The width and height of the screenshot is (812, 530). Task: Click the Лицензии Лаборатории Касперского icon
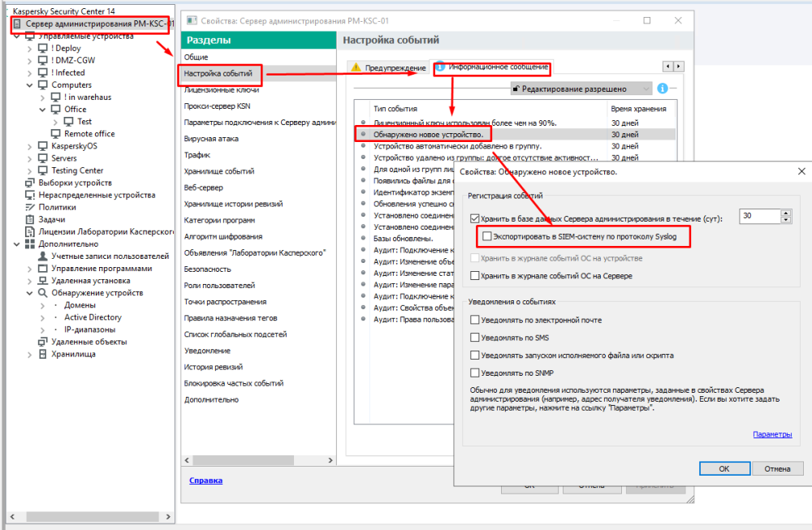click(x=30, y=232)
